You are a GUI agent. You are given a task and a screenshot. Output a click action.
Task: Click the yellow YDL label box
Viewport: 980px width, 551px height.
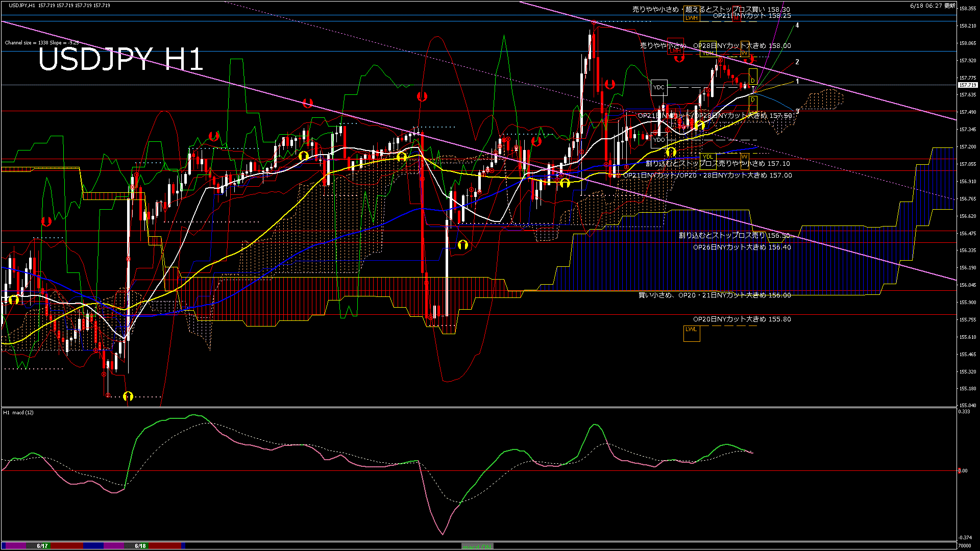tap(707, 157)
